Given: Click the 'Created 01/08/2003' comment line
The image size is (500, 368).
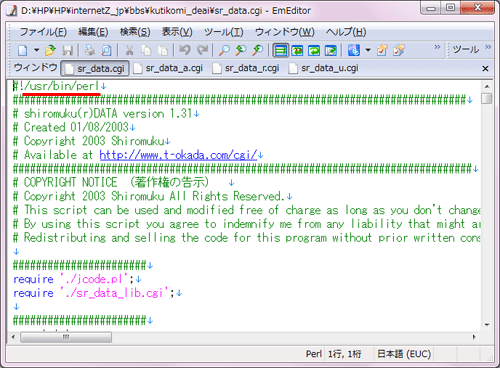Looking at the screenshot, I should pos(71,127).
